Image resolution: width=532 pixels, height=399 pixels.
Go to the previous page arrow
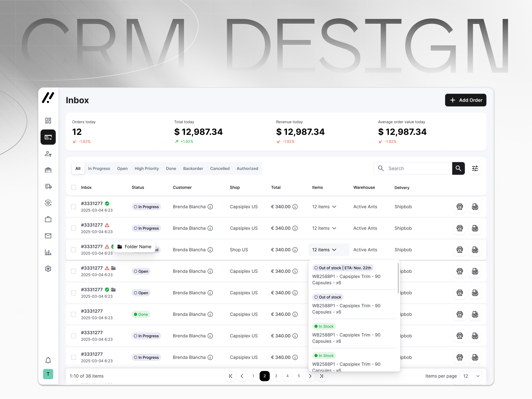(242, 376)
